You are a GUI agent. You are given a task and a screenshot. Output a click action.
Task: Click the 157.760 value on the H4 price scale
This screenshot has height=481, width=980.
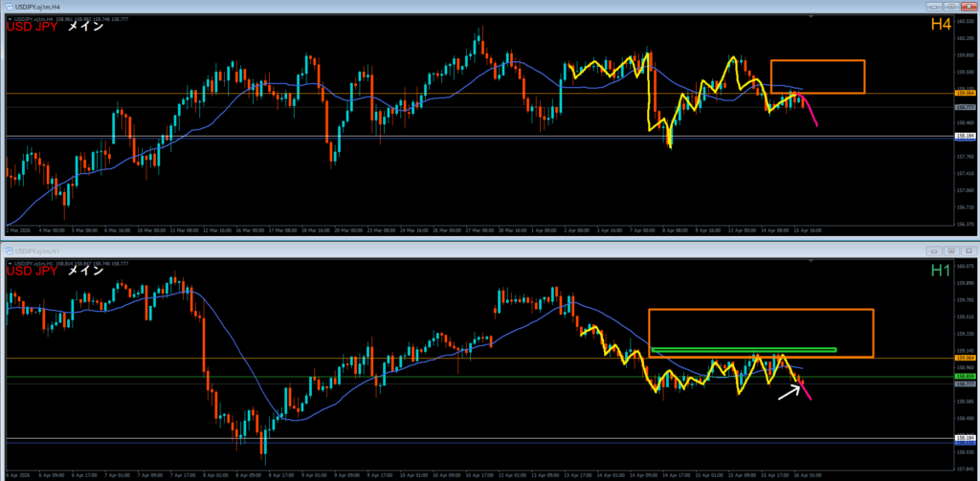(x=965, y=156)
